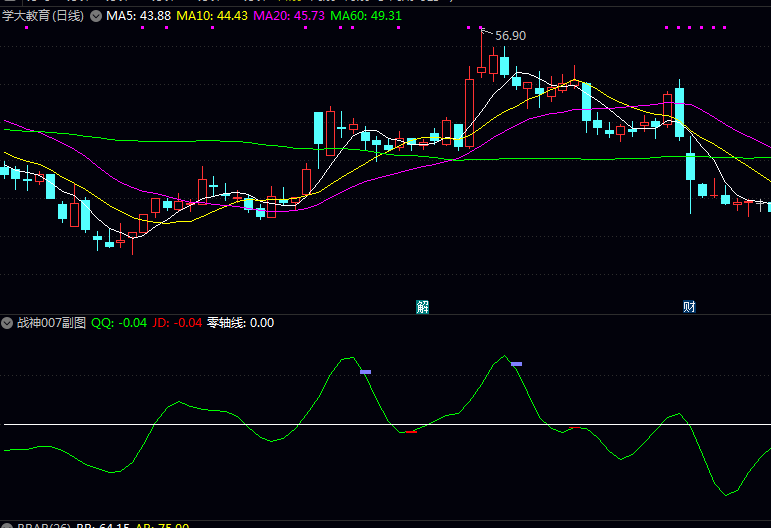771x528 pixels.
Task: Select the yellow MA10: 44.43 label
Action: (210, 17)
